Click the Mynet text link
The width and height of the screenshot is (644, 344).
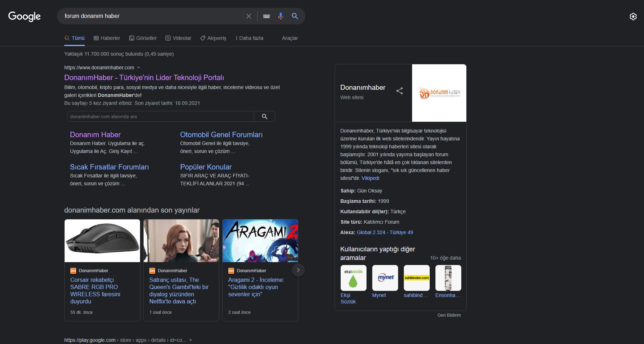coord(379,295)
